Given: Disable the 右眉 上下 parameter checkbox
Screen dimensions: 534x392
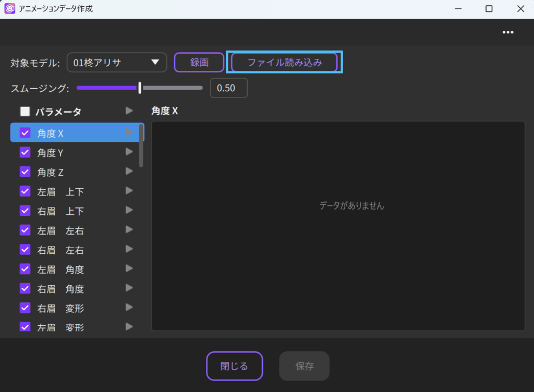Looking at the screenshot, I should click(25, 211).
